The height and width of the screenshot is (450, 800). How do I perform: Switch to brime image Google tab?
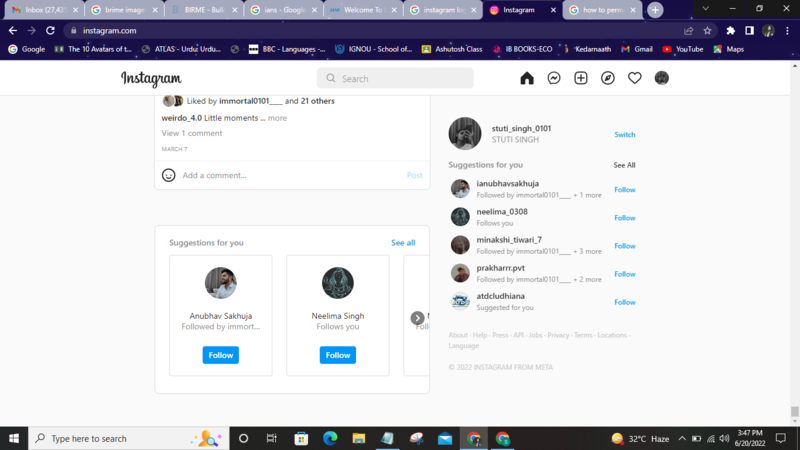coord(124,10)
